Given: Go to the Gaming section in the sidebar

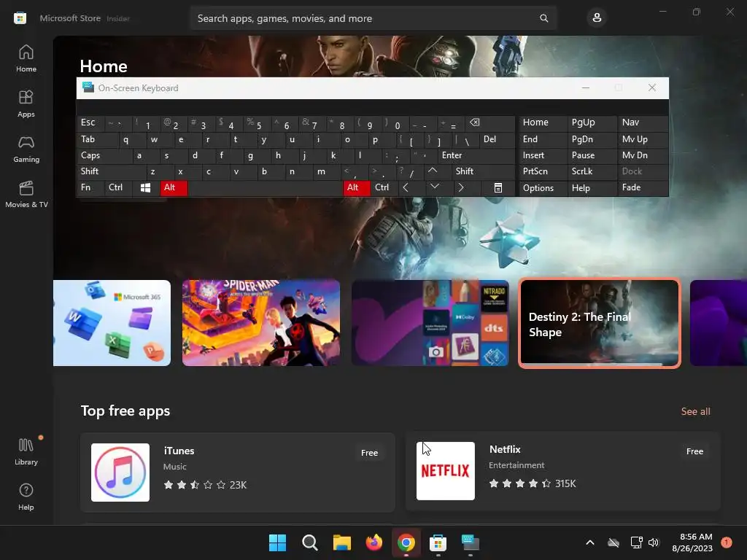Looking at the screenshot, I should [x=26, y=149].
